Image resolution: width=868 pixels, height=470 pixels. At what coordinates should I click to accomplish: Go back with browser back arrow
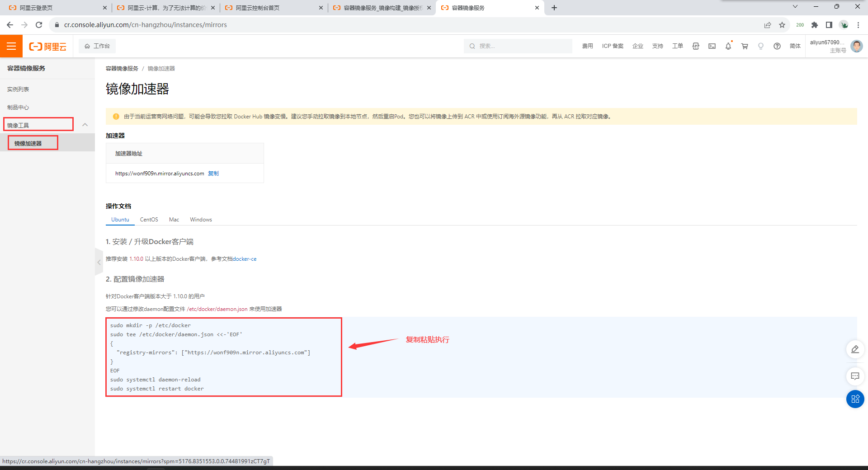pos(10,25)
